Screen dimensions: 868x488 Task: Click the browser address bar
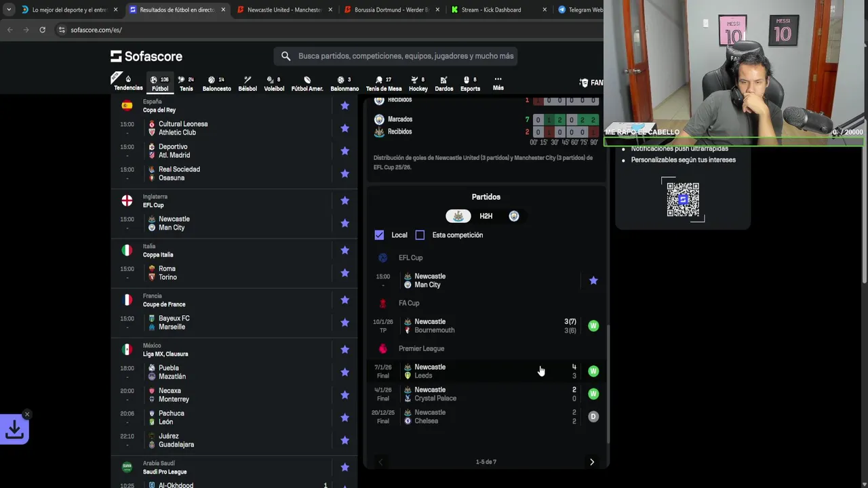pos(325,30)
